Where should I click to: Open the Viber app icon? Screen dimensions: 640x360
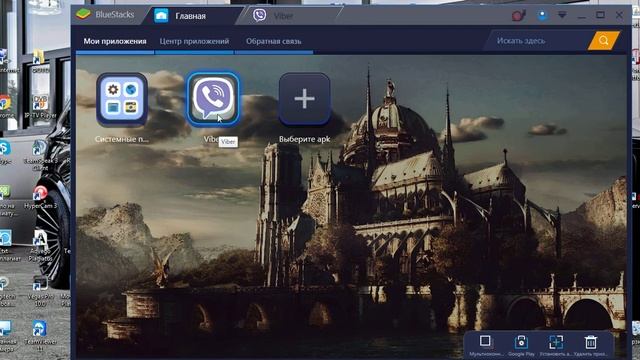pyautogui.click(x=213, y=99)
